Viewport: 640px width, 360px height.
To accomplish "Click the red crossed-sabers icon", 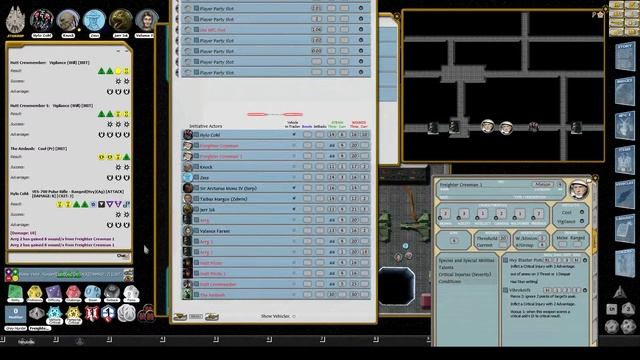I will point(91,313).
